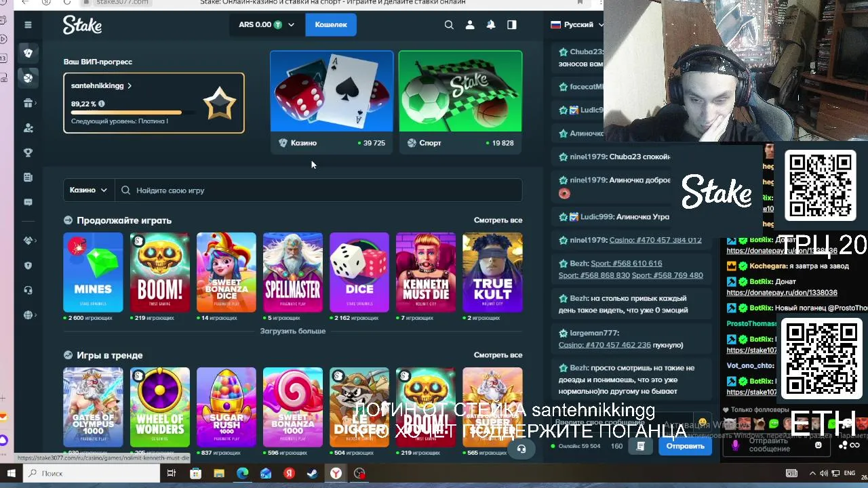The width and height of the screenshot is (868, 488).
Task: Open Kenneth Must Die thumbnail
Action: [426, 272]
